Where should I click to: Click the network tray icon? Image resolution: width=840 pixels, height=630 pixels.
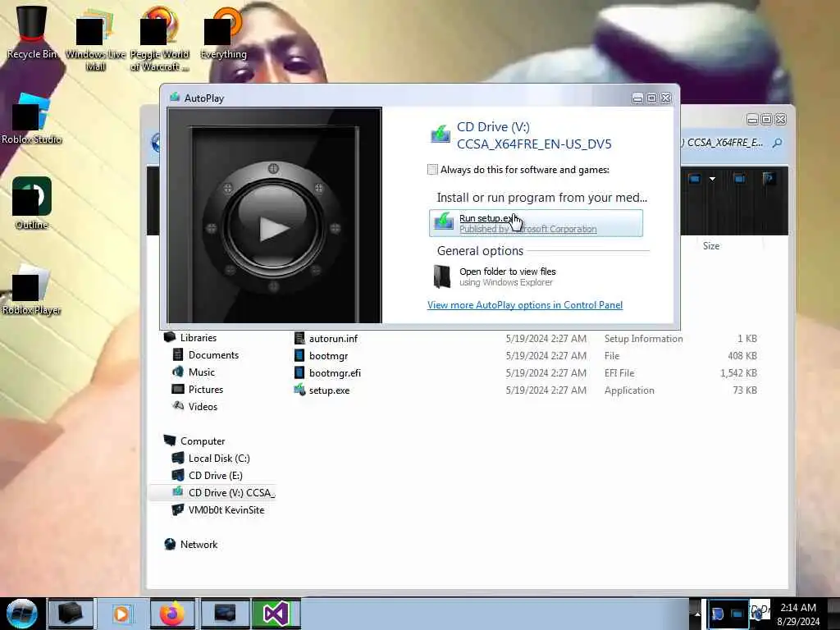737,614
